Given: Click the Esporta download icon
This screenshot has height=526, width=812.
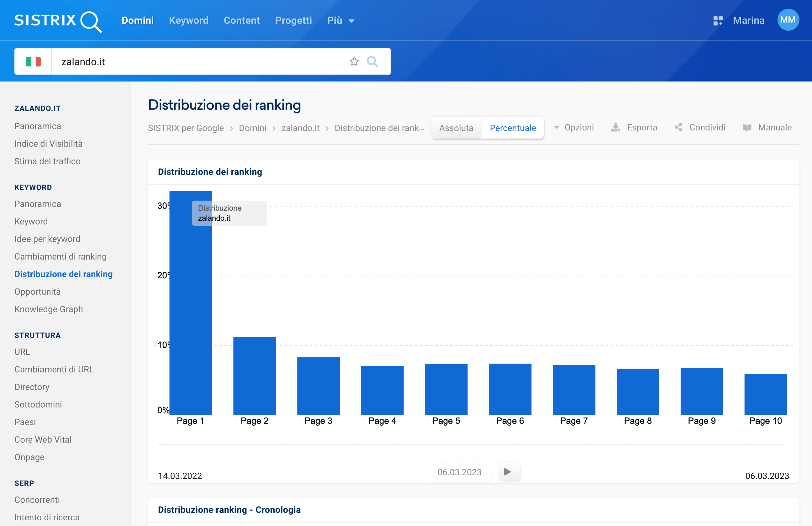Looking at the screenshot, I should (x=615, y=128).
